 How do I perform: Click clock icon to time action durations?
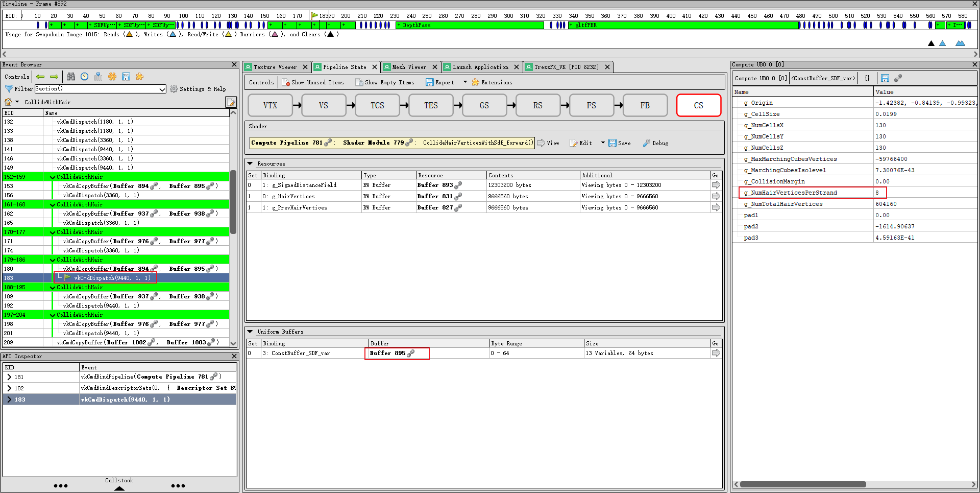85,77
